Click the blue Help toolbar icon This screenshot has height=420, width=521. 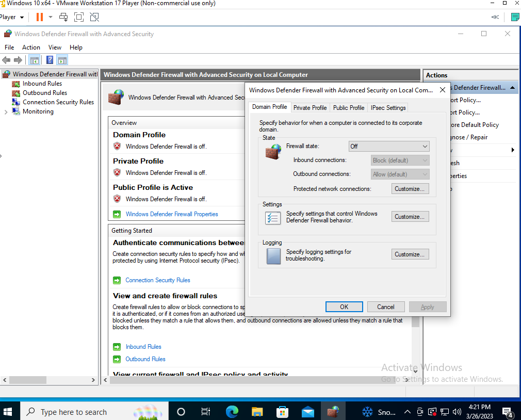(x=50, y=60)
